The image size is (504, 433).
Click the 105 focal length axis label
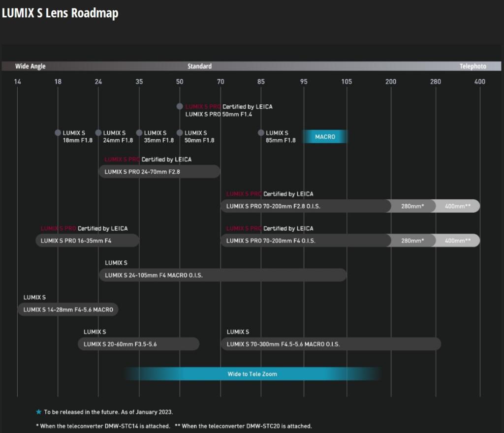(346, 82)
